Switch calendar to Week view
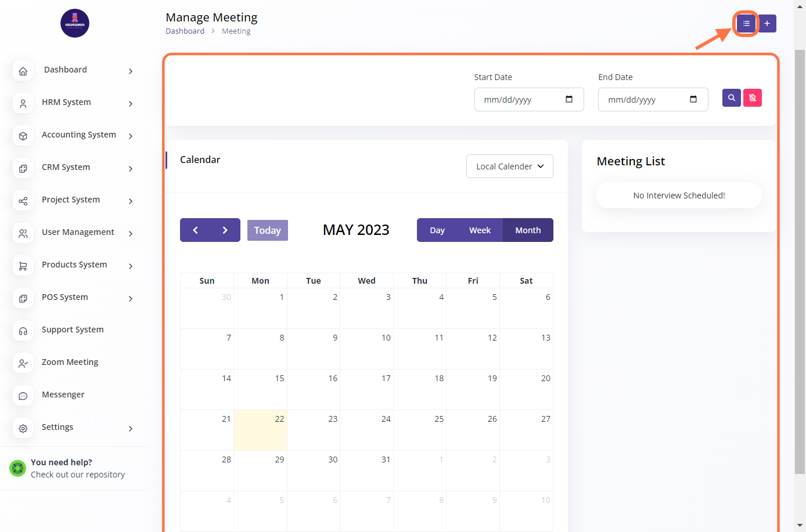The height and width of the screenshot is (532, 806). coord(480,230)
